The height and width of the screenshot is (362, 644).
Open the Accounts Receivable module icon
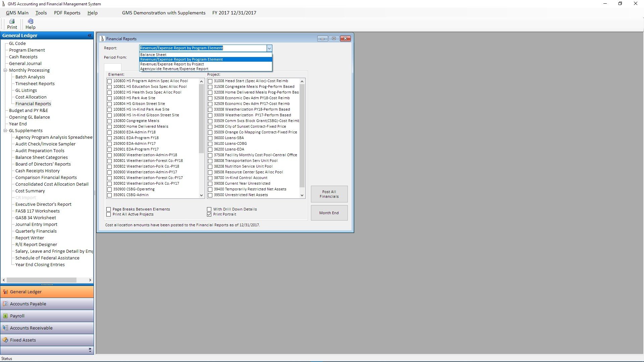point(5,328)
